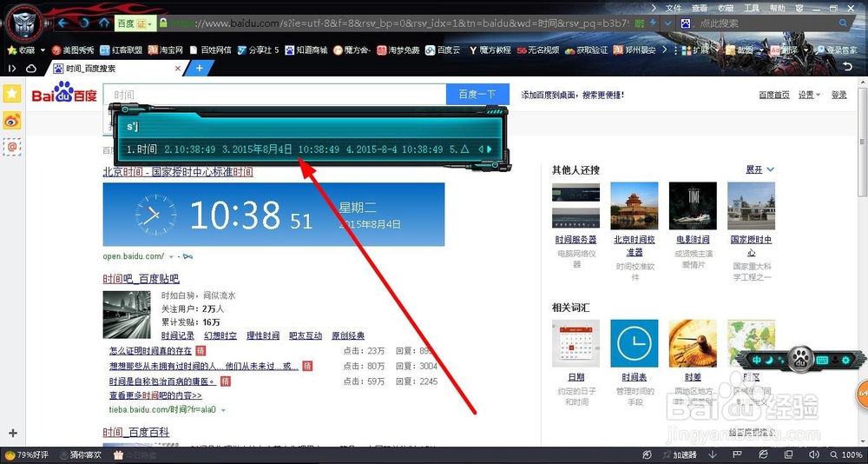Open the 百度首页 link
This screenshot has width=868, height=464.
[774, 95]
